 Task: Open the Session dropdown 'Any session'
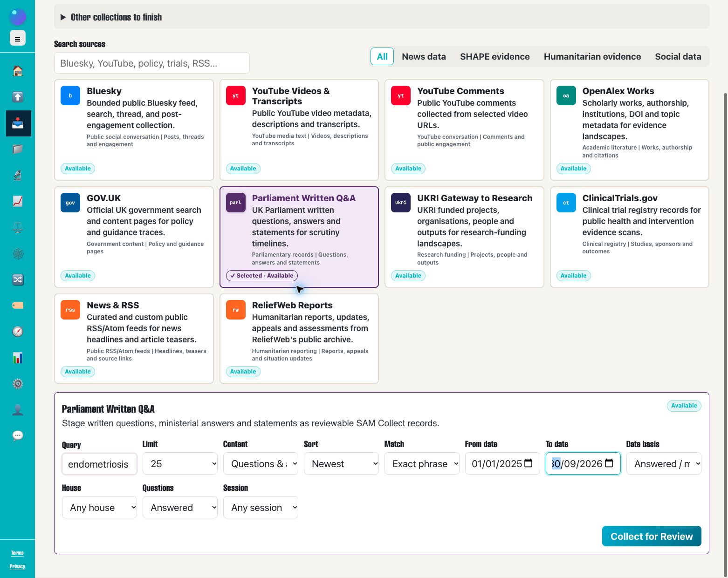pyautogui.click(x=261, y=507)
